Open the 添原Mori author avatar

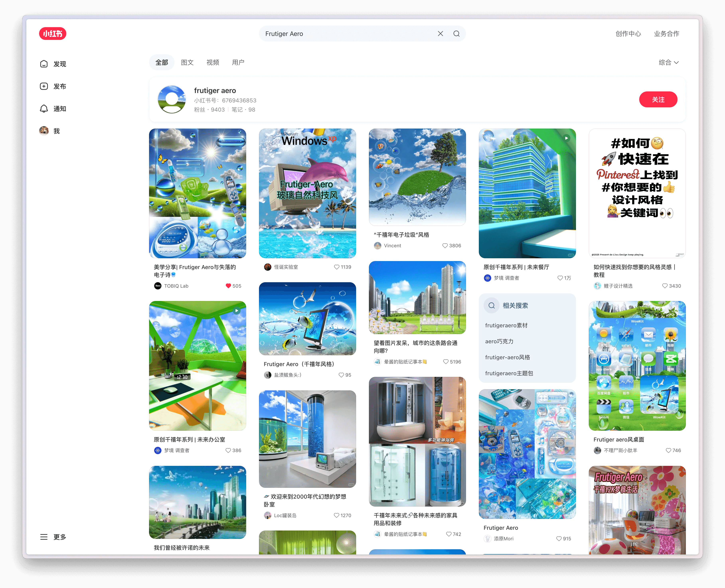point(487,539)
